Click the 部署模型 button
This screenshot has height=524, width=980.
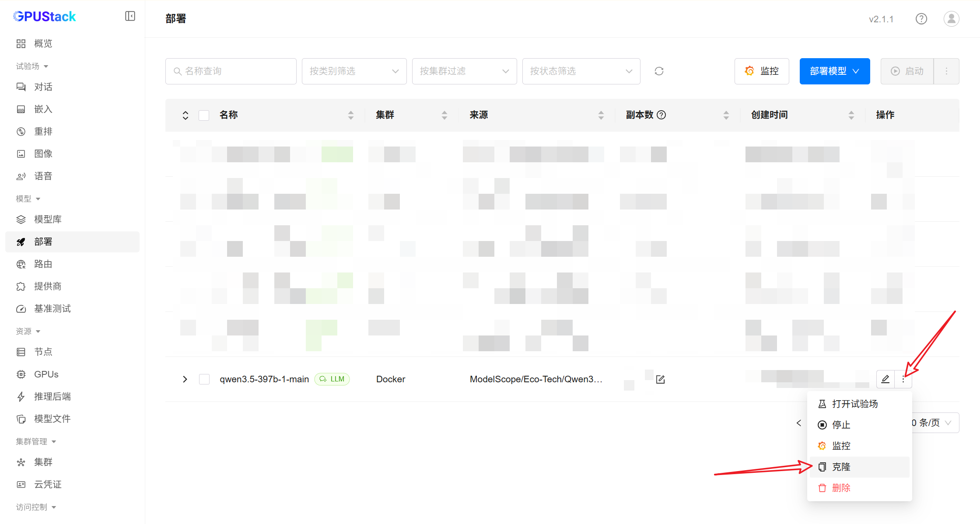pyautogui.click(x=834, y=71)
